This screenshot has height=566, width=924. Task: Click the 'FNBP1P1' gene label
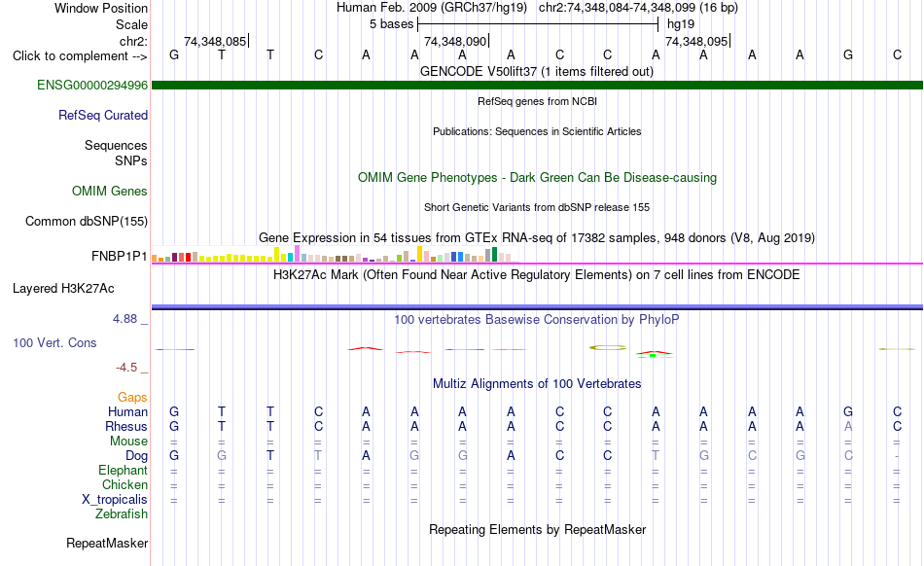(x=119, y=256)
